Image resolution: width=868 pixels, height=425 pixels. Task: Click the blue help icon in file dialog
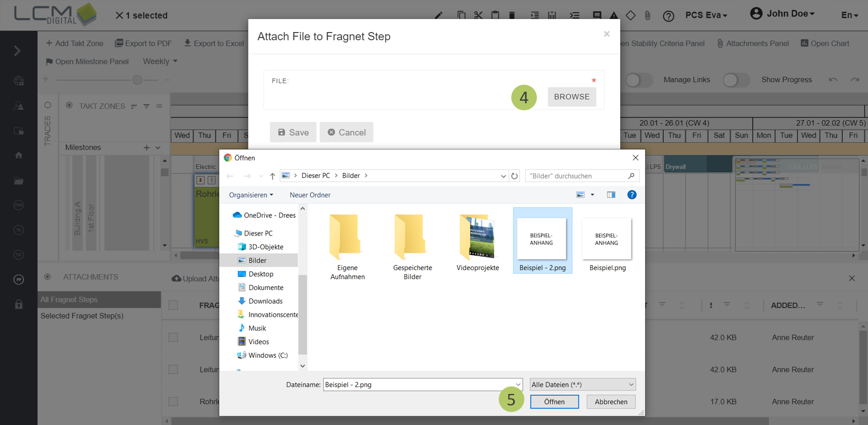632,195
